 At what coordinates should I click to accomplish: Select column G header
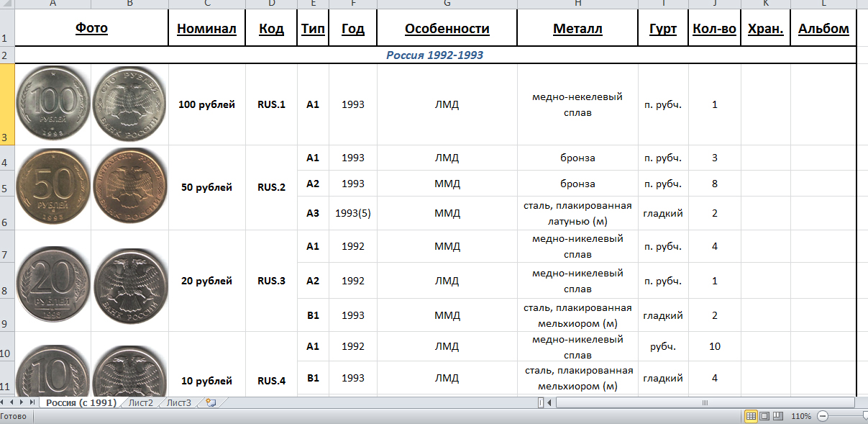tap(447, 4)
